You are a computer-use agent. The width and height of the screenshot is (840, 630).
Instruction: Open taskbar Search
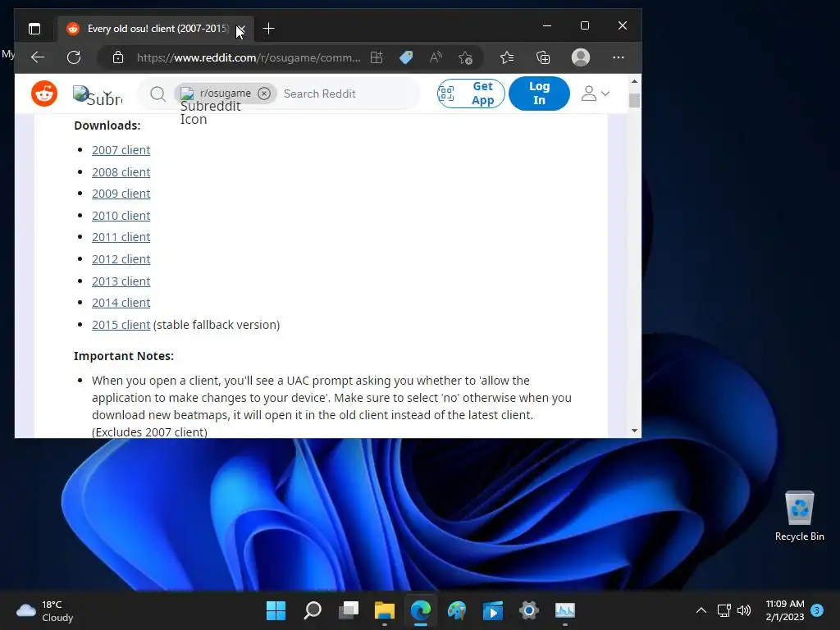click(x=313, y=610)
